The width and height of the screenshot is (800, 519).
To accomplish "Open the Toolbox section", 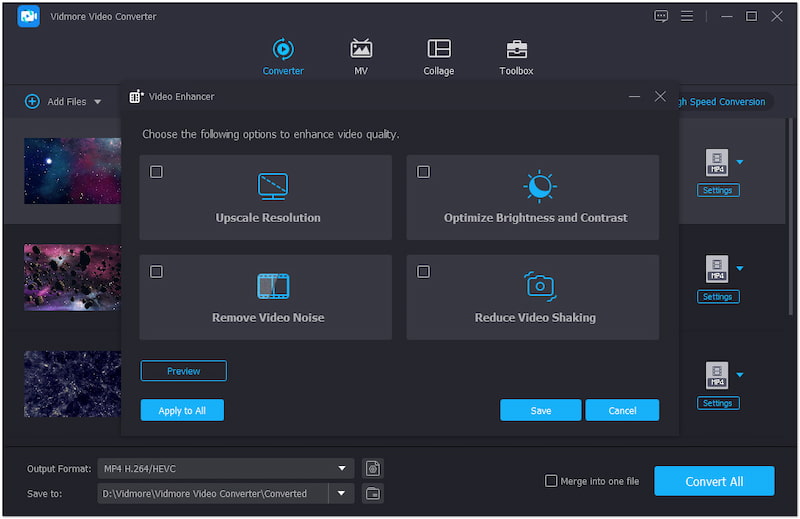I will click(516, 57).
